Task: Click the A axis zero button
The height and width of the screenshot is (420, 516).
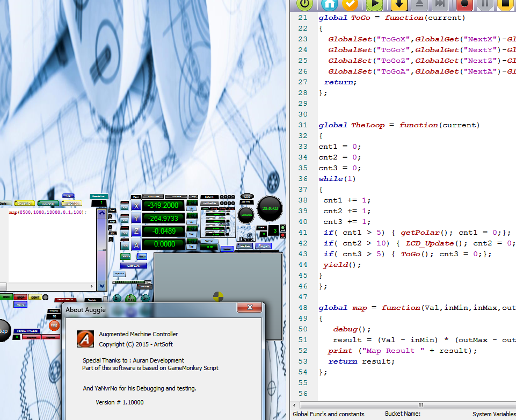Action: click(136, 245)
